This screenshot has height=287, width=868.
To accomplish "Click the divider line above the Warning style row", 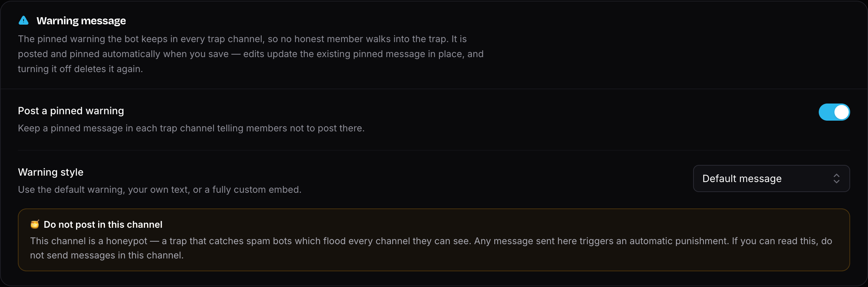I will click(x=434, y=150).
